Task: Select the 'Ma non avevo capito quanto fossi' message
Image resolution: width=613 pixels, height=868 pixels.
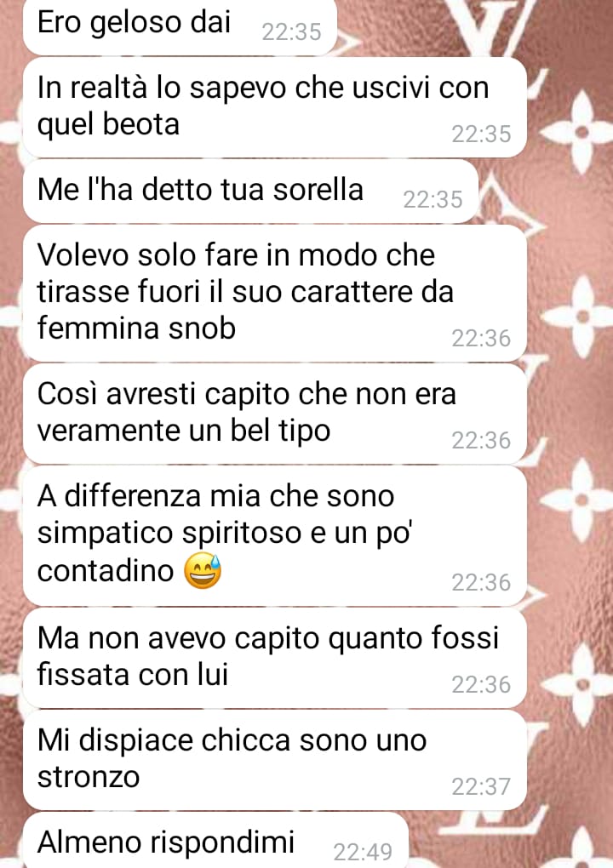Action: (275, 658)
